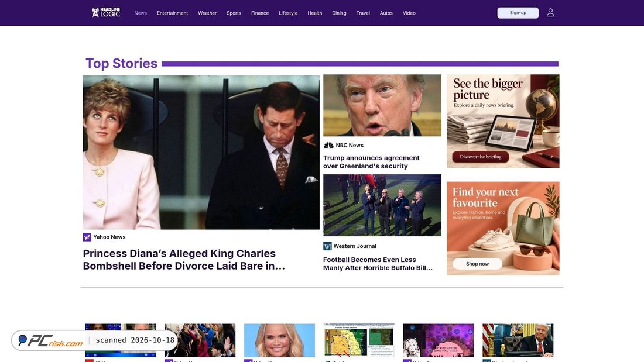The height and width of the screenshot is (362, 644).
Task: Click the See the bigger picture ad
Action: coord(503,122)
